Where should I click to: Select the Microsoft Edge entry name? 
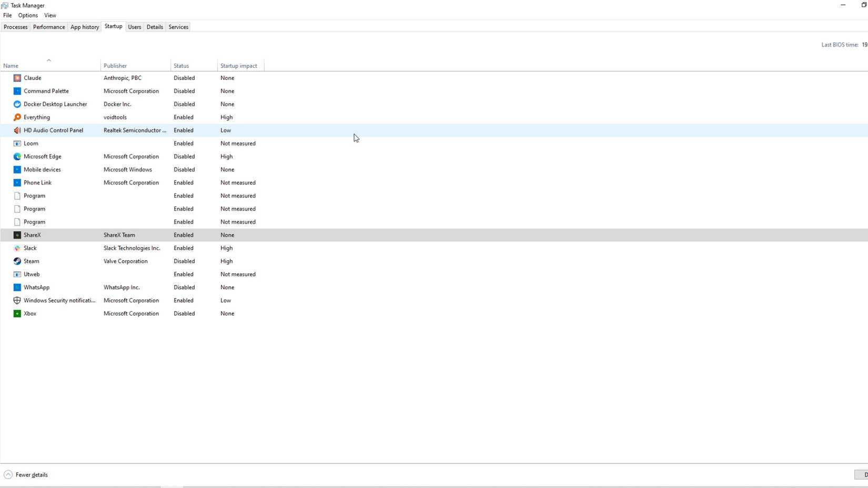(43, 157)
